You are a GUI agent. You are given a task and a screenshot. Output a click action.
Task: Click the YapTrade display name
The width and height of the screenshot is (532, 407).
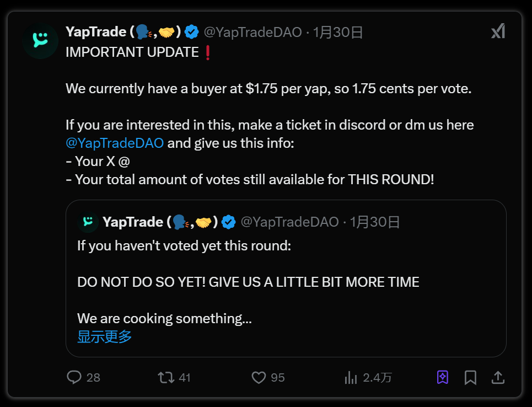pyautogui.click(x=96, y=32)
